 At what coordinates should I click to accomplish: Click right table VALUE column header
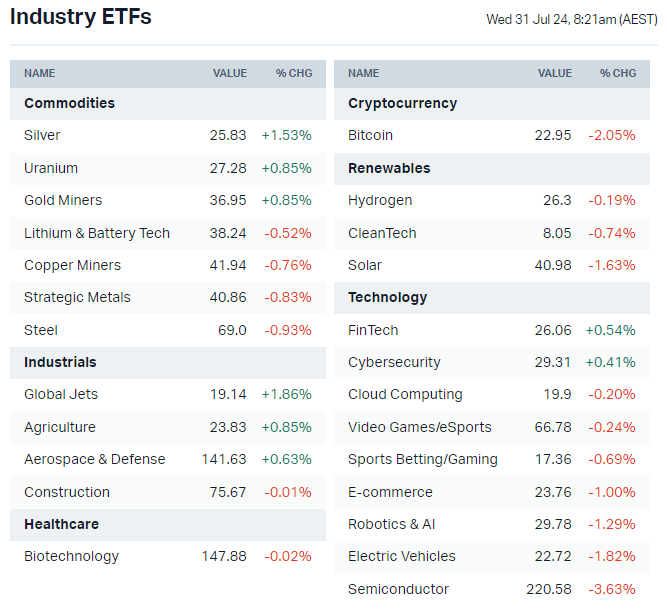555,73
